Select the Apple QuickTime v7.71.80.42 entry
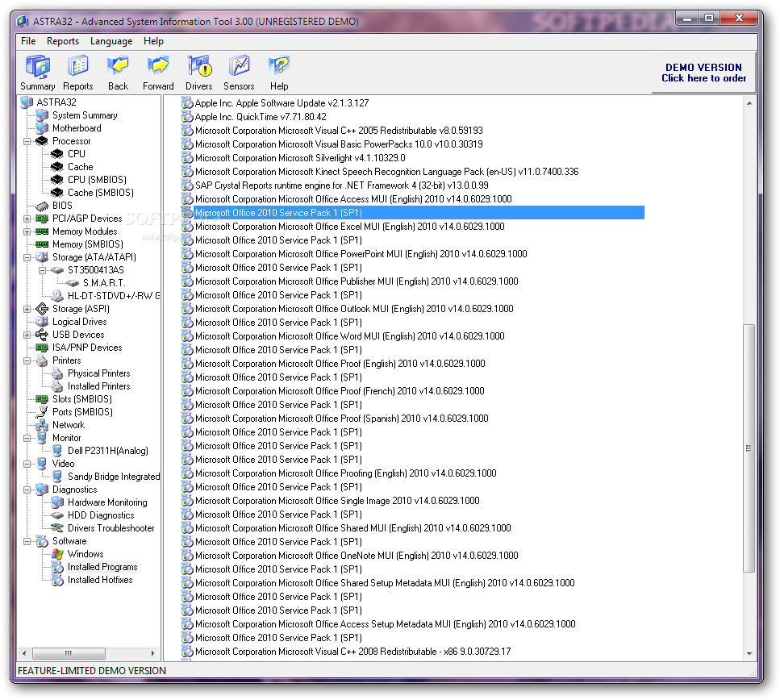This screenshot has height=700, width=780. pos(261,117)
